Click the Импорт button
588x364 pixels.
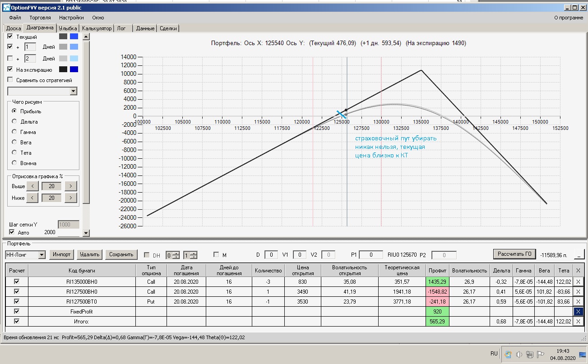[x=61, y=254]
